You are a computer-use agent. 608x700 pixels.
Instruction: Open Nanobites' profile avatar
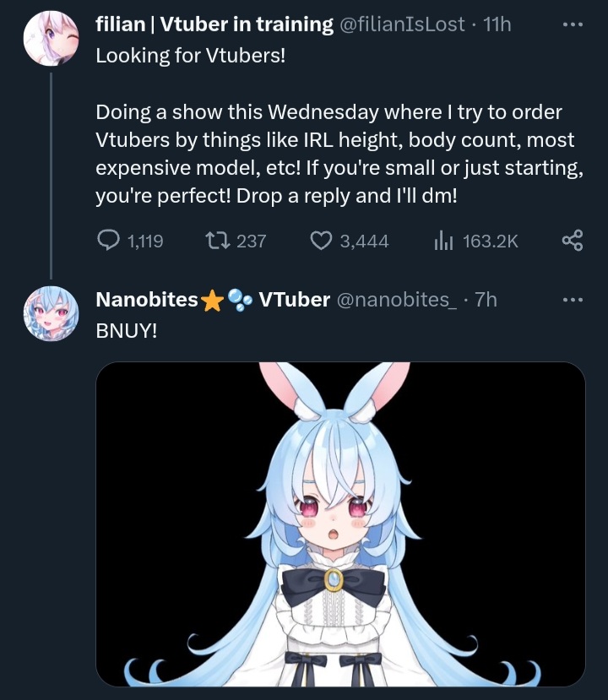tap(51, 314)
